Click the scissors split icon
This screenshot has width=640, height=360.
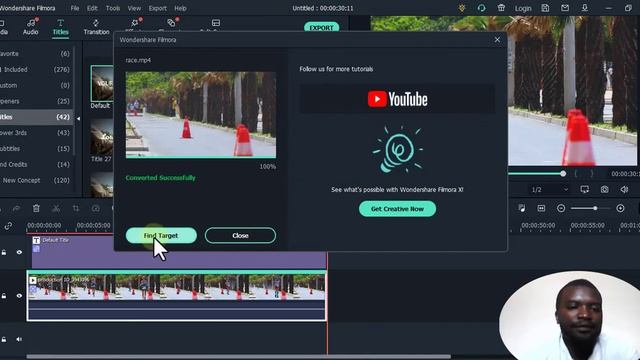tap(56, 208)
